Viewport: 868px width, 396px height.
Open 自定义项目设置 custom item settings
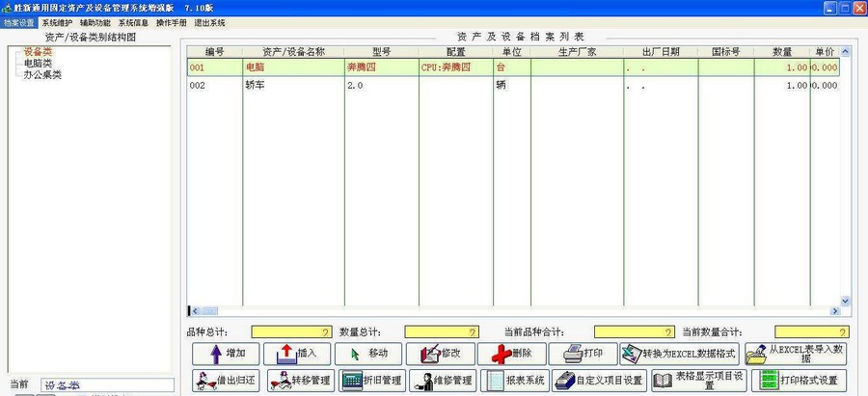(x=600, y=381)
